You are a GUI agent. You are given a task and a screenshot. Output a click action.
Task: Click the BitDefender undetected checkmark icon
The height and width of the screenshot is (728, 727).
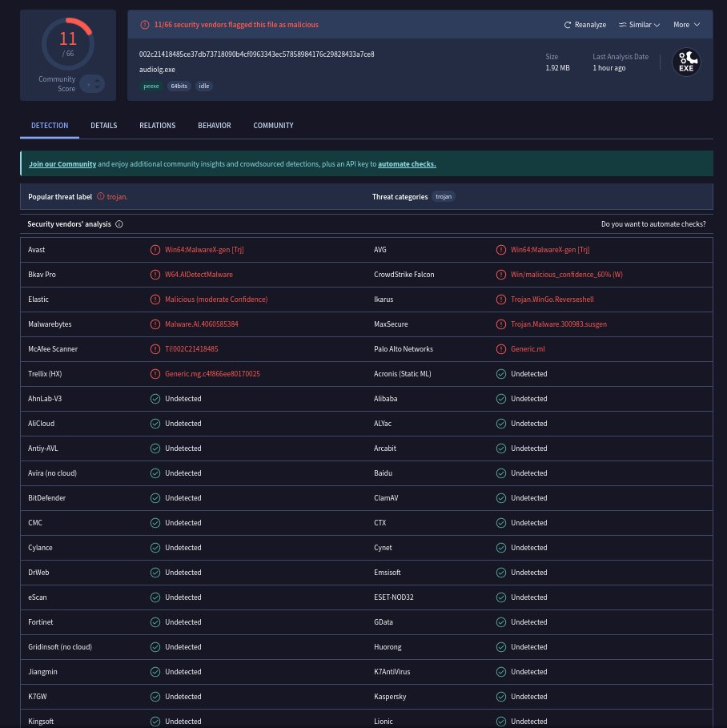pos(155,498)
